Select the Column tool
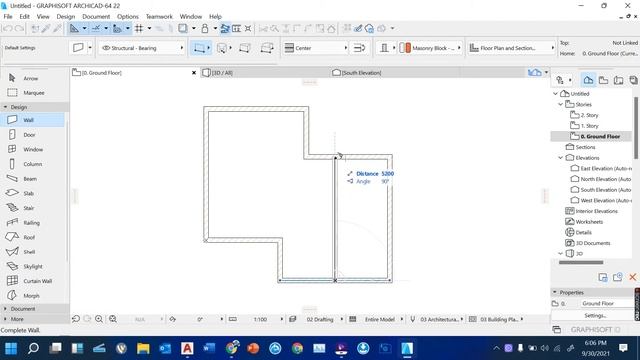The height and width of the screenshot is (360, 640). coord(33,164)
